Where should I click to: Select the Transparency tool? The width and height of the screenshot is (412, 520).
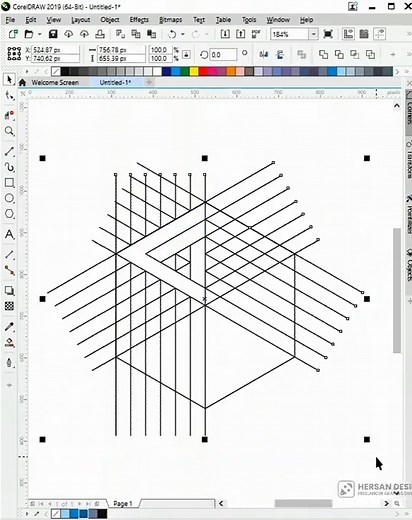pyautogui.click(x=9, y=306)
